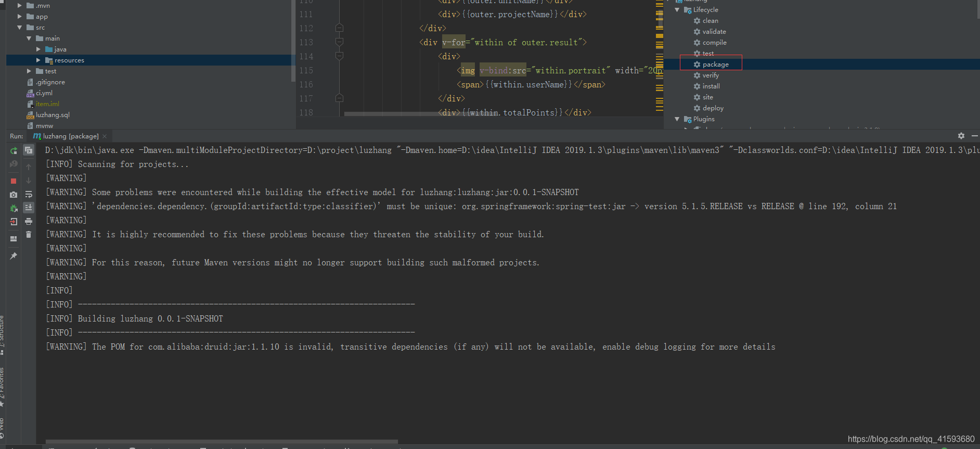The width and height of the screenshot is (980, 449).
Task: Open the ci.yml file
Action: point(44,93)
